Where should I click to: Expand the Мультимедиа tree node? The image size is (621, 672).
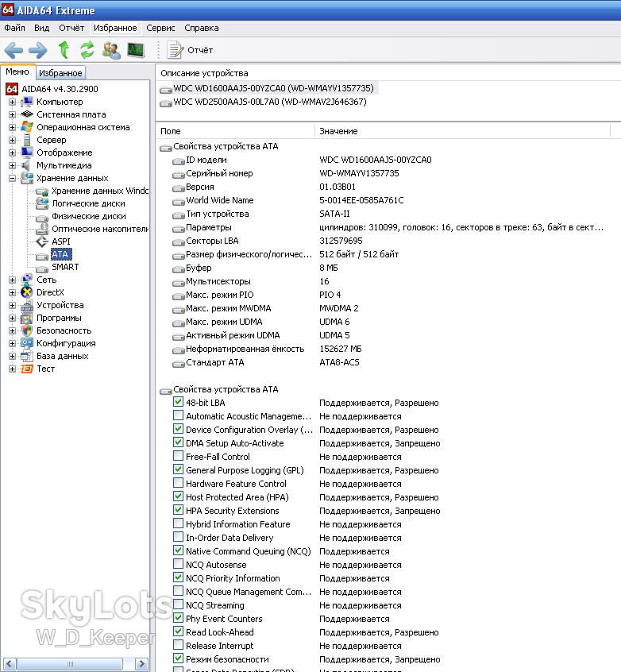12,165
